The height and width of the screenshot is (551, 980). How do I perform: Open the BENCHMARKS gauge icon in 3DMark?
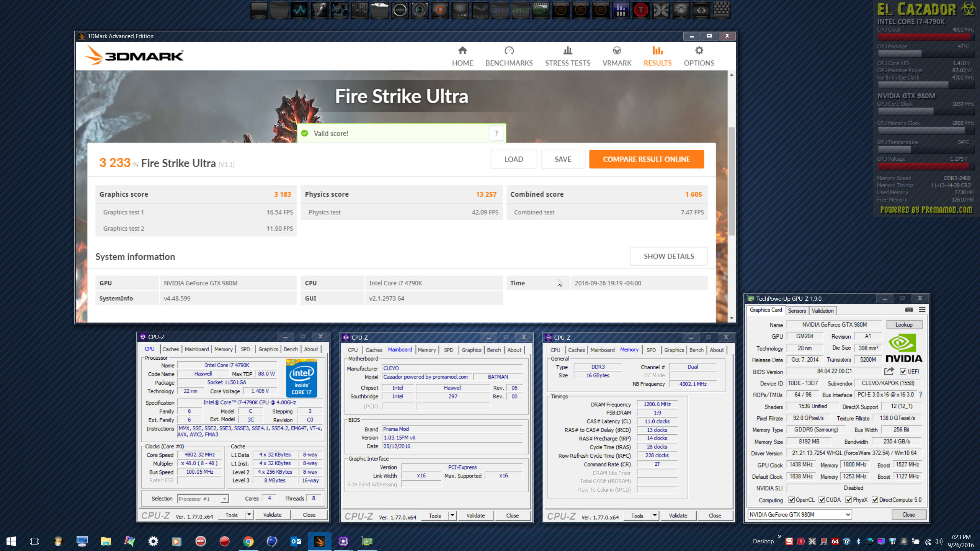509,51
